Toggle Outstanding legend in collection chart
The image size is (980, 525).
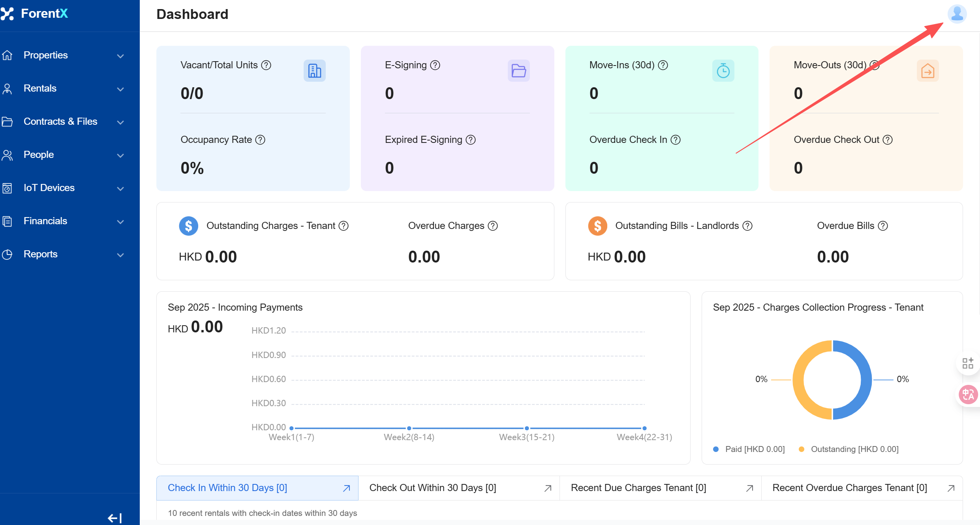coord(849,449)
